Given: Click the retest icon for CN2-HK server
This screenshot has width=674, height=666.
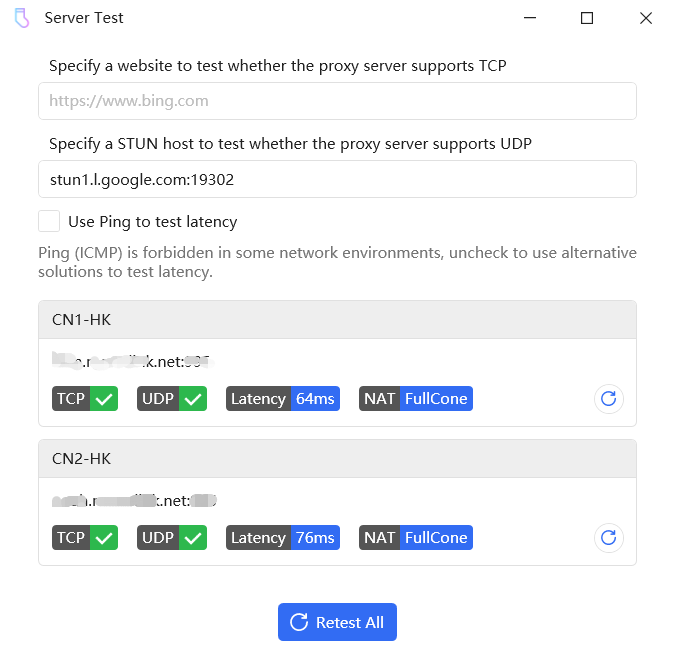Looking at the screenshot, I should pos(608,538).
